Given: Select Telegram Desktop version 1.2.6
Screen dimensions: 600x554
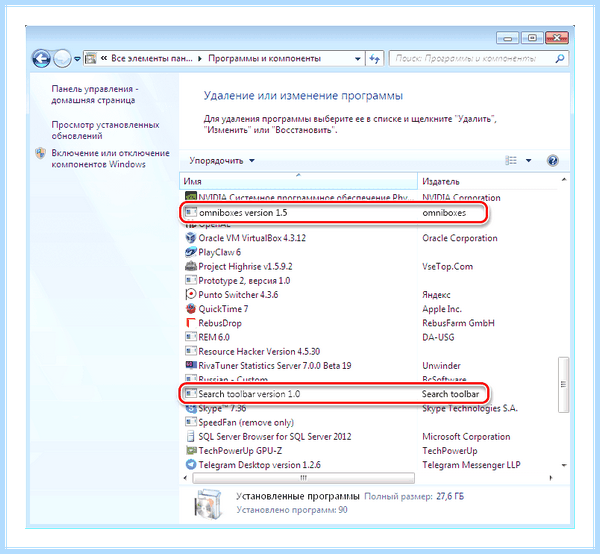Looking at the screenshot, I should click(x=259, y=465).
